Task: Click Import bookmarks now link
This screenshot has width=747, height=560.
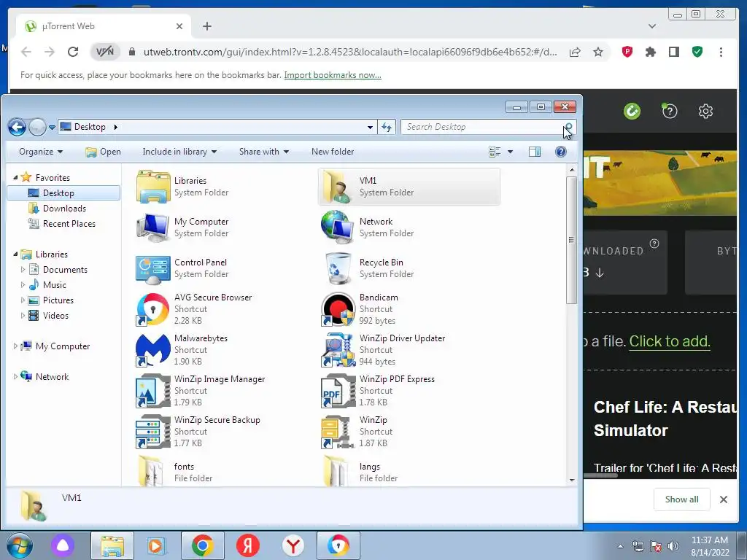Action: point(333,75)
